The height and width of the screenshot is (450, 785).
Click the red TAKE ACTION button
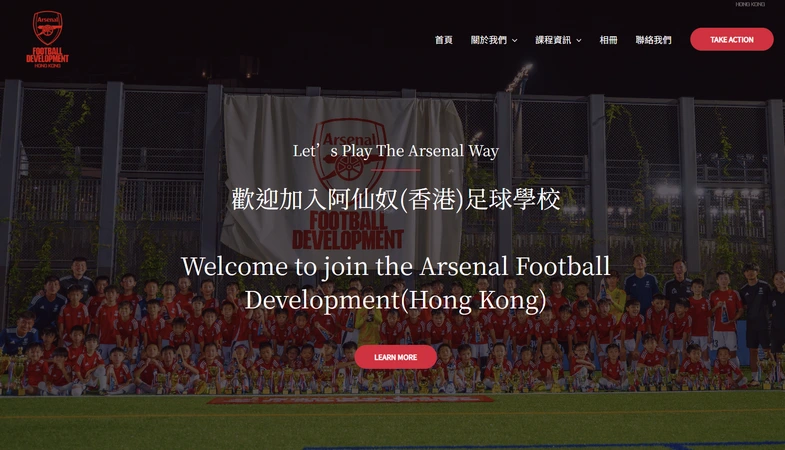[x=731, y=40]
